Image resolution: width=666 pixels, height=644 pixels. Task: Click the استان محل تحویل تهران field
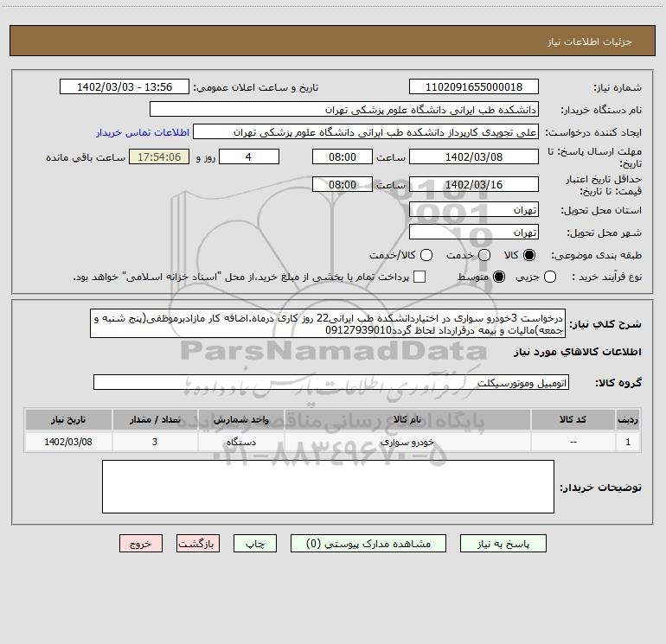(474, 210)
